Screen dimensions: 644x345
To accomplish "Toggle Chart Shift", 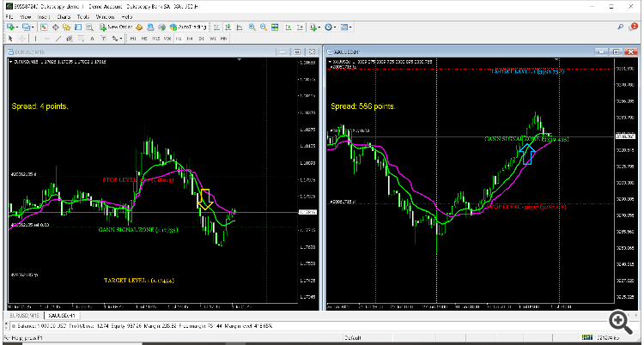I will (x=300, y=27).
